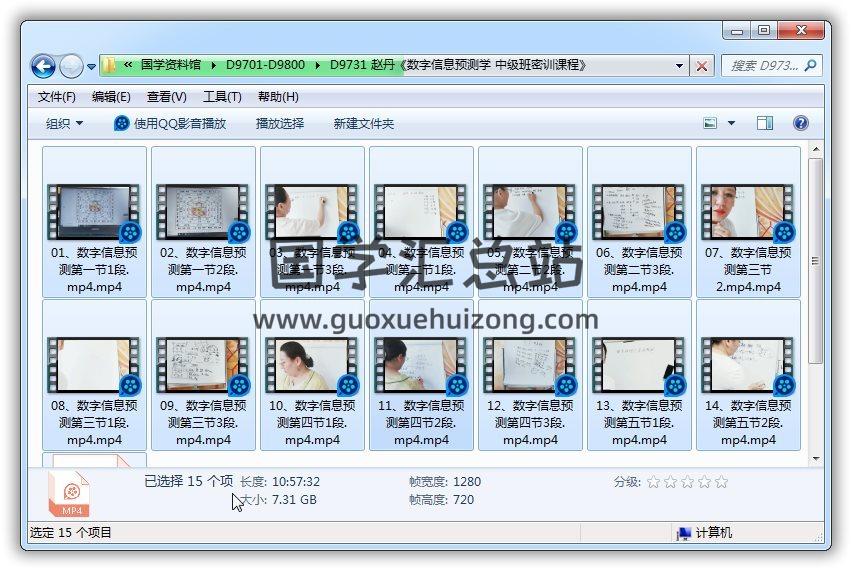Click 使用QQ影音播放 button

click(x=170, y=123)
